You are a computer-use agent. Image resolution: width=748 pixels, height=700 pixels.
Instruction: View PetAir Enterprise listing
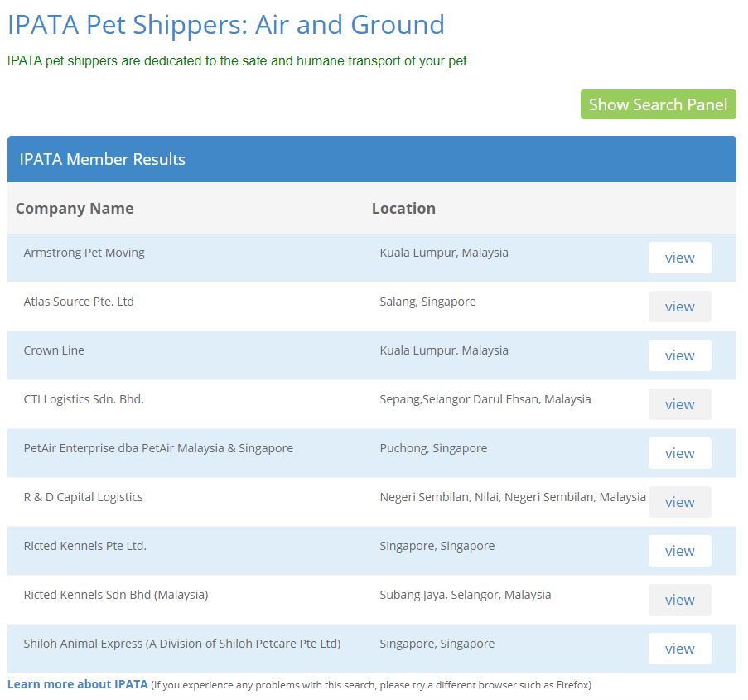pos(679,453)
